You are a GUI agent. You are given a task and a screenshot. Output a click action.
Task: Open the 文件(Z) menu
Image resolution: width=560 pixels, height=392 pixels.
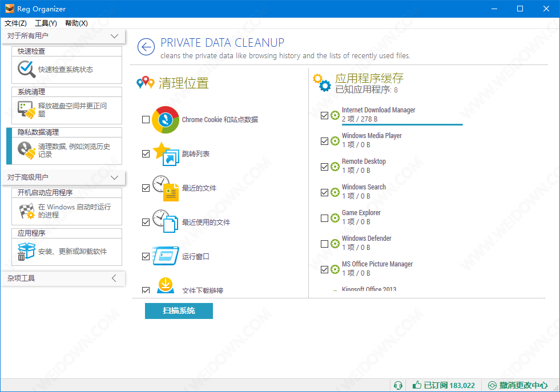tap(15, 23)
